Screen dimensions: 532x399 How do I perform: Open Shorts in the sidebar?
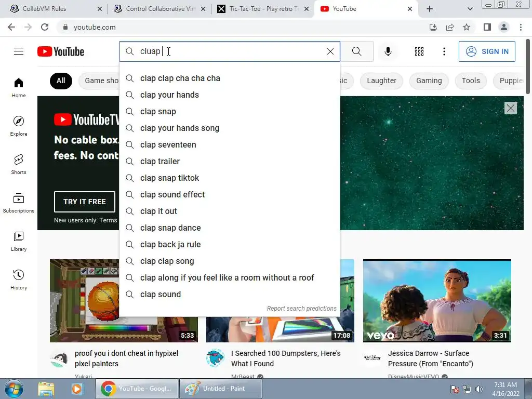pos(19,164)
